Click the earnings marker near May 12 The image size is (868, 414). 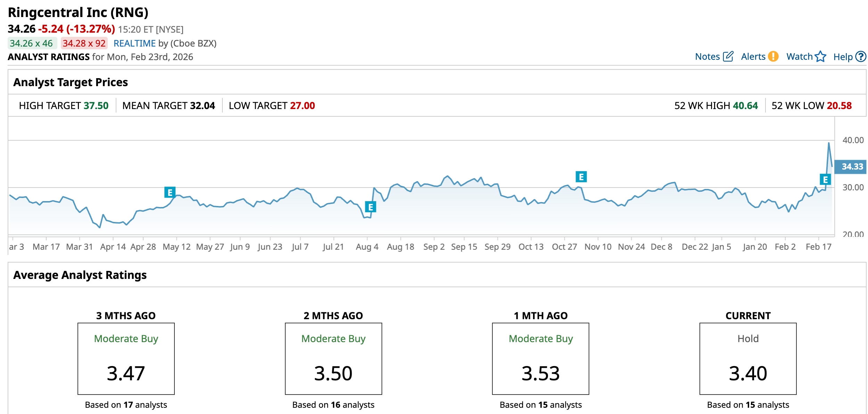tap(170, 192)
